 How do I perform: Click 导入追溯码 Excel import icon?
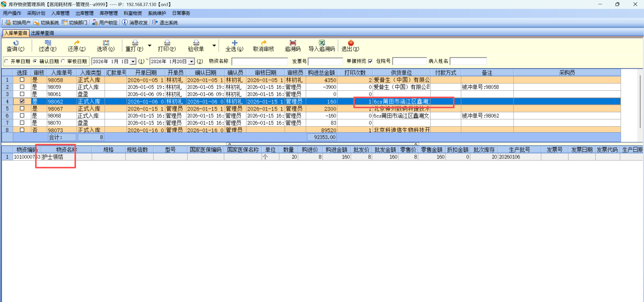pyautogui.click(x=322, y=43)
